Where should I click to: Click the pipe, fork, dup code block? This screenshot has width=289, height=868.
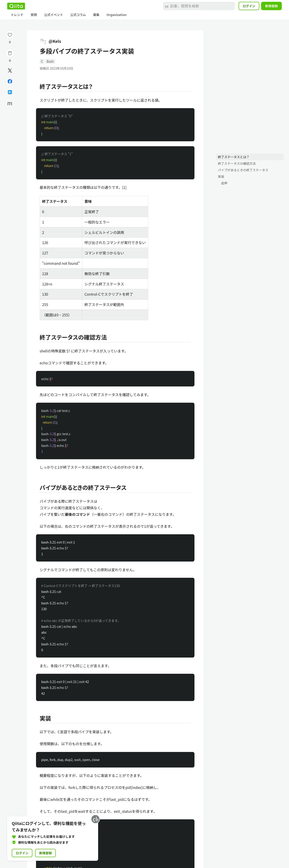tap(115, 759)
